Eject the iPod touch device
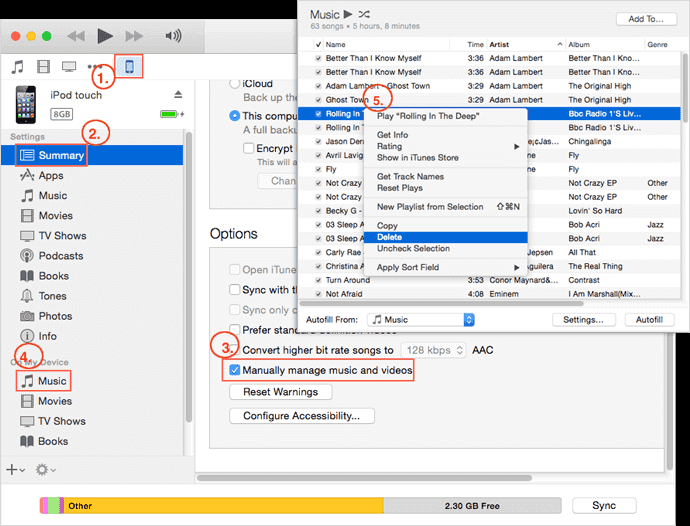This screenshot has height=526, width=690. [178, 95]
